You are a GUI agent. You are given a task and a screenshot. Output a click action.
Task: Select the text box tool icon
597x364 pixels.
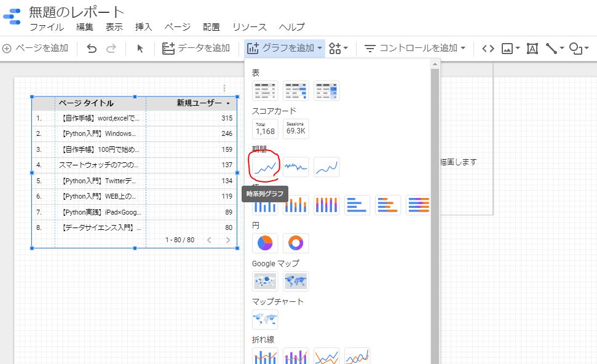532,49
